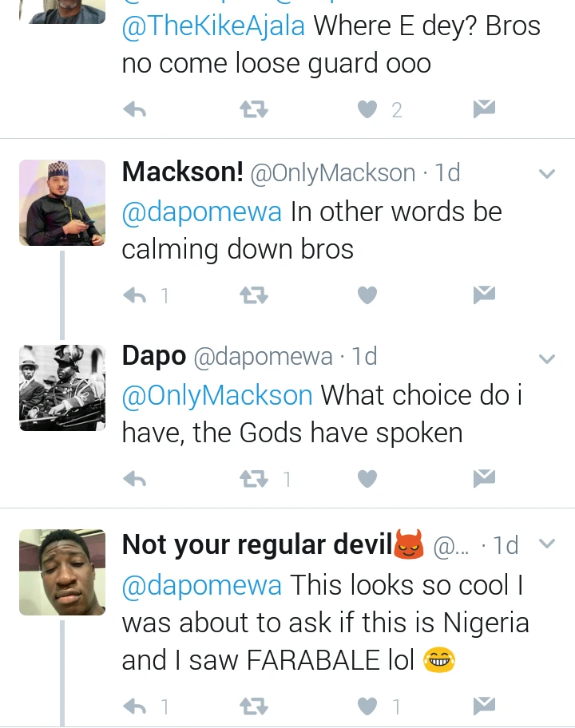Expand options chevron on Dapo's tweet

pyautogui.click(x=547, y=358)
